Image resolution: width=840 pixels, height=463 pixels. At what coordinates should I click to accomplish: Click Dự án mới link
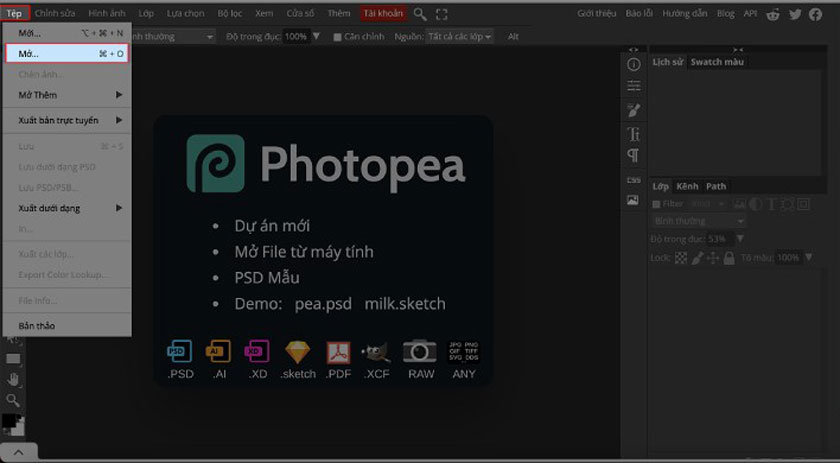coord(272,226)
